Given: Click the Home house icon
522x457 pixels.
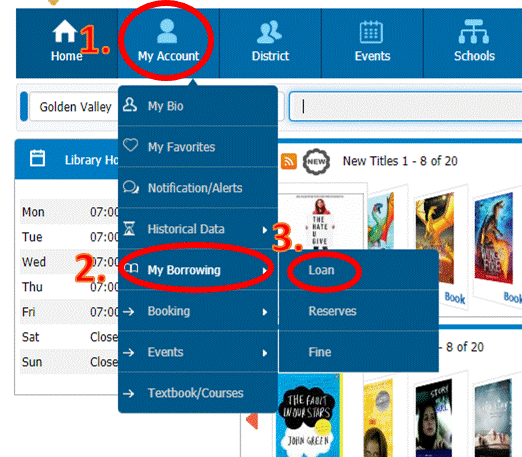Looking at the screenshot, I should click(64, 31).
